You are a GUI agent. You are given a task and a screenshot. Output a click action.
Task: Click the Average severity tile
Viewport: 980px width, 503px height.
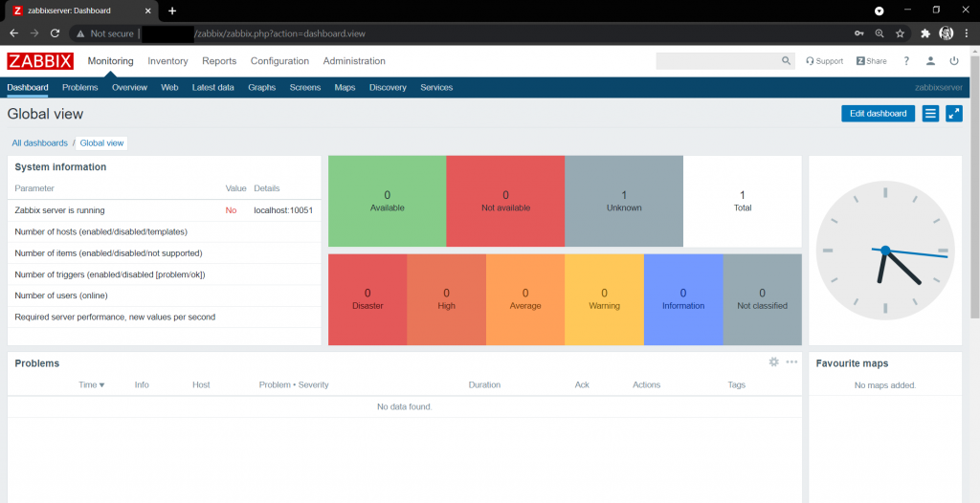pos(525,299)
